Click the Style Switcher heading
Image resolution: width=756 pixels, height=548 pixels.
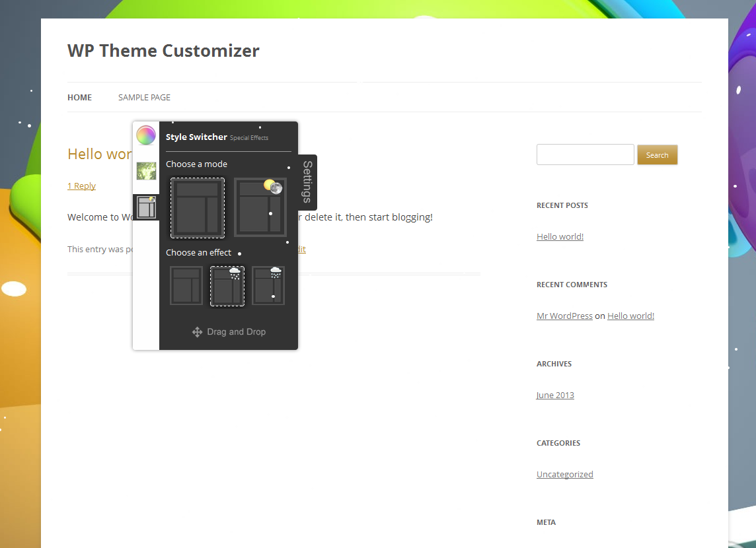196,137
